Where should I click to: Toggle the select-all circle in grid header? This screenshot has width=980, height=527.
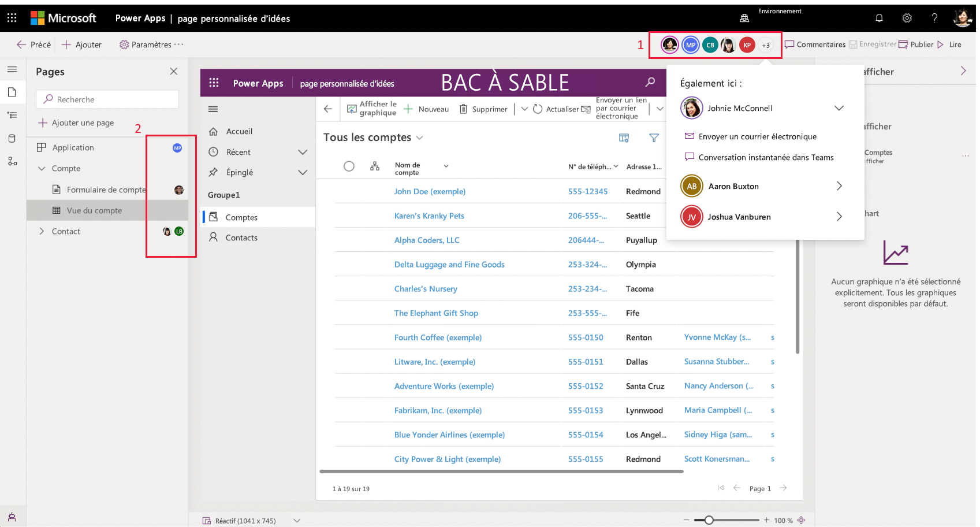point(349,166)
